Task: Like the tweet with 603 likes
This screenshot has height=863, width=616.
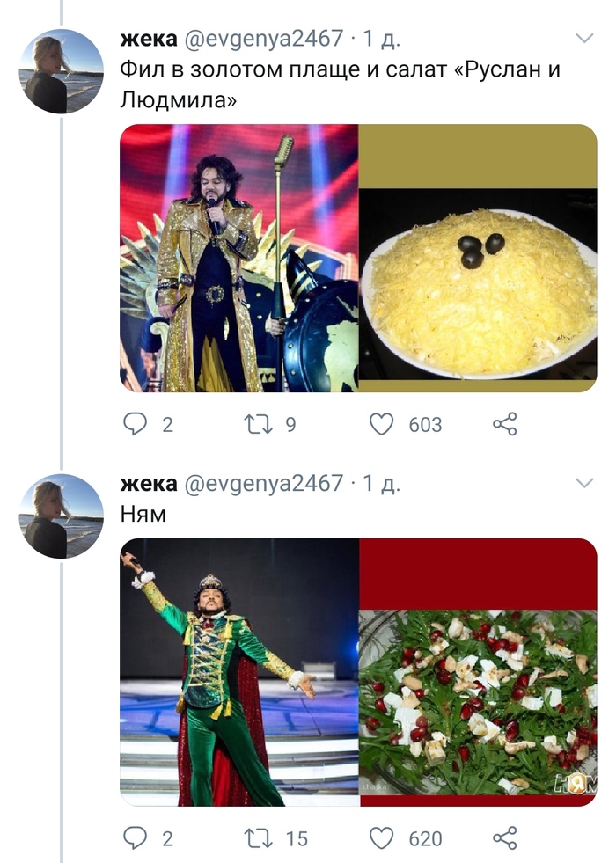Action: tap(381, 425)
